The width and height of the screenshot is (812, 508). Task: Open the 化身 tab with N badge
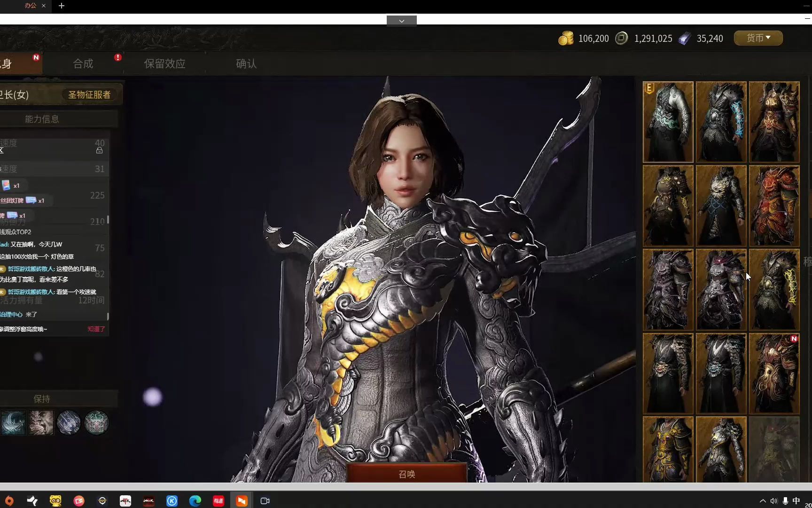(x=20, y=63)
